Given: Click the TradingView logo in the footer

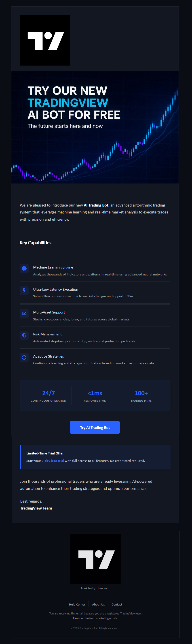Looking at the screenshot, I should (x=95, y=559).
